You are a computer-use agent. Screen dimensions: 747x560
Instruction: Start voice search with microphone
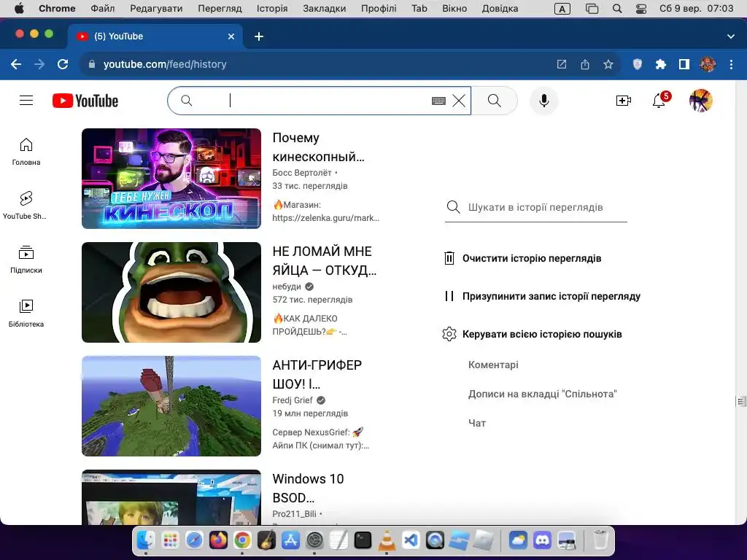[543, 101]
